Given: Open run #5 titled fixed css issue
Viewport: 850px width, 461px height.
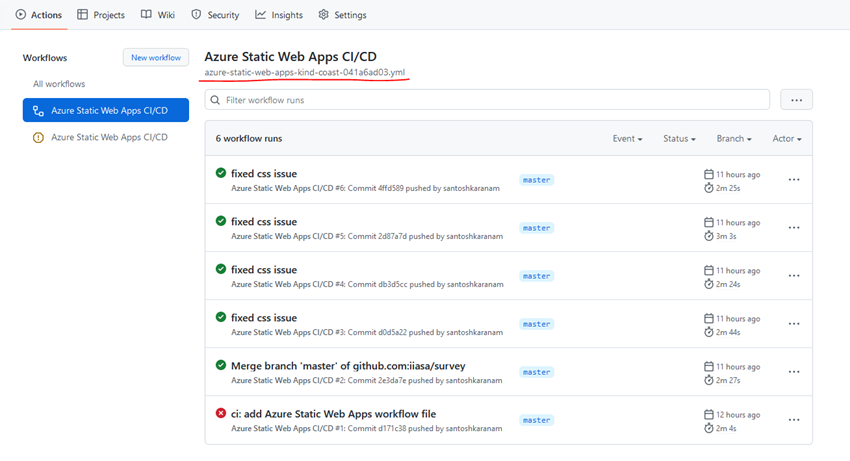Looking at the screenshot, I should point(264,222).
